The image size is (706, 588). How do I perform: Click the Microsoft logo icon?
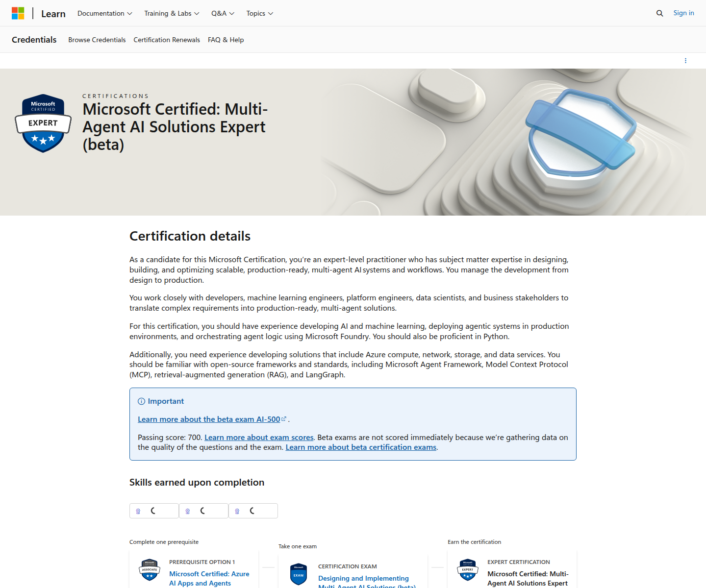pyautogui.click(x=18, y=13)
